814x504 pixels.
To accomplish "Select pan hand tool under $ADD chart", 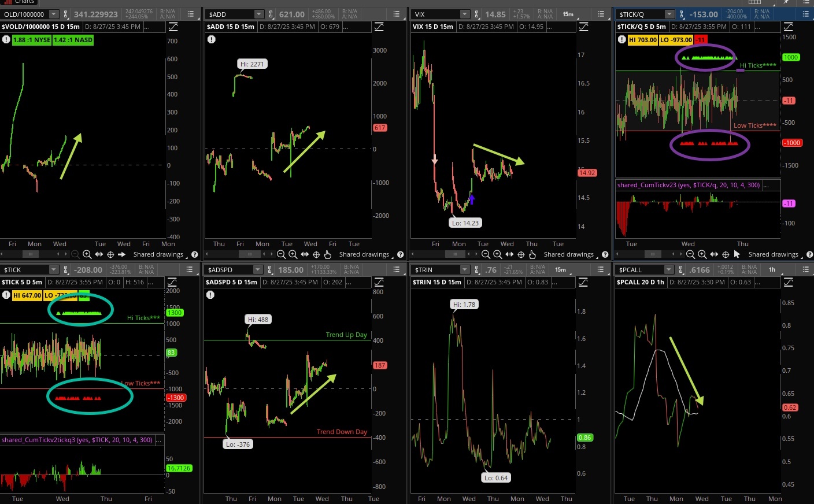I will point(328,254).
